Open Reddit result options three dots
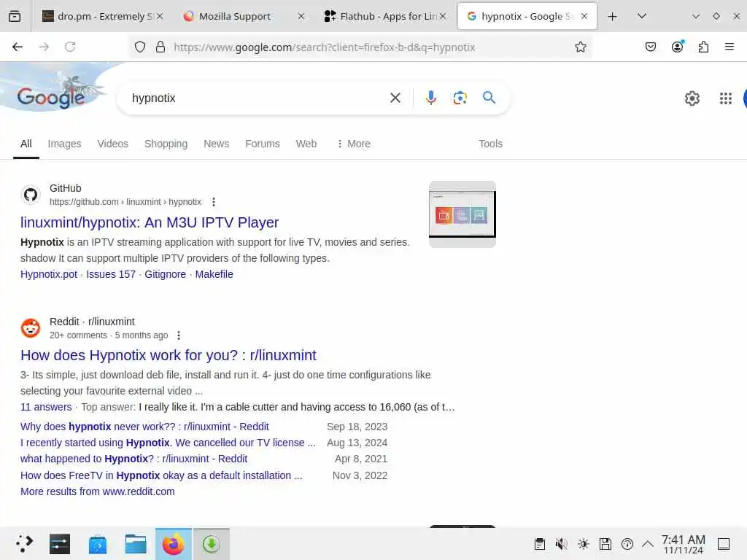Image resolution: width=747 pixels, height=560 pixels. [x=179, y=335]
